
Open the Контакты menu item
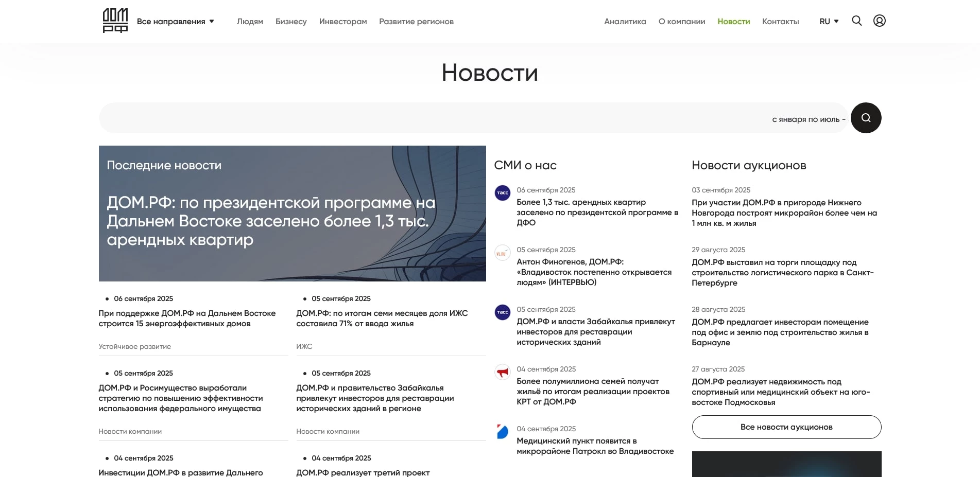[780, 22]
